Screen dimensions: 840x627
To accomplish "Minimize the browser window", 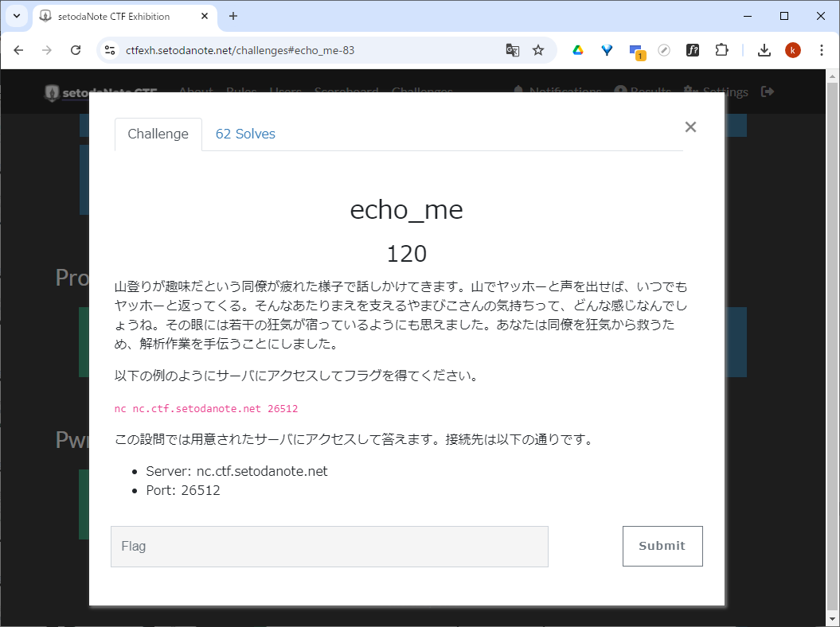I will [748, 16].
